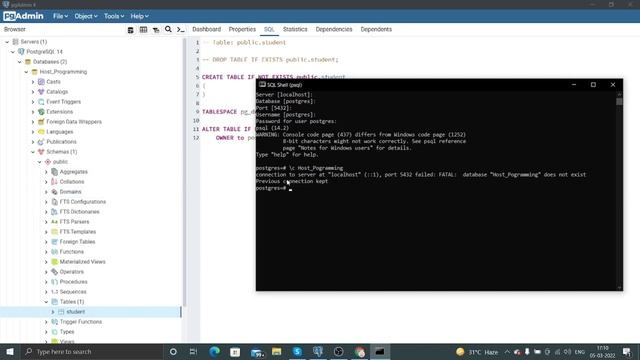Collapse the Databases node

point(20,62)
